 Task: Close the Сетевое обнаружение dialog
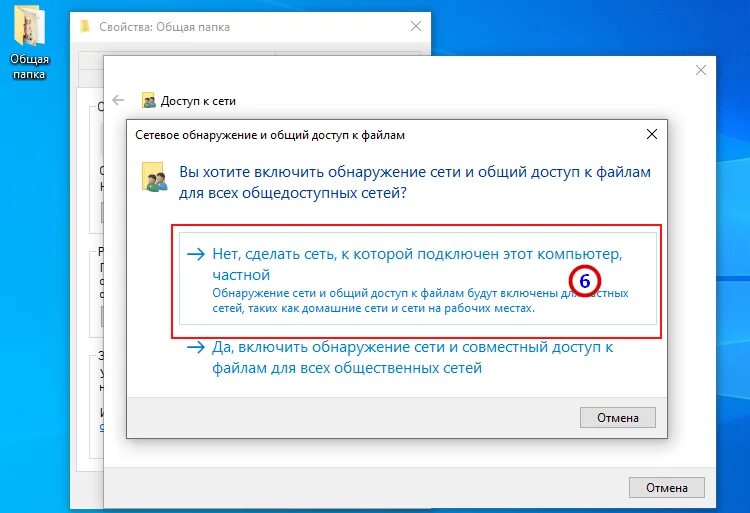tap(651, 134)
